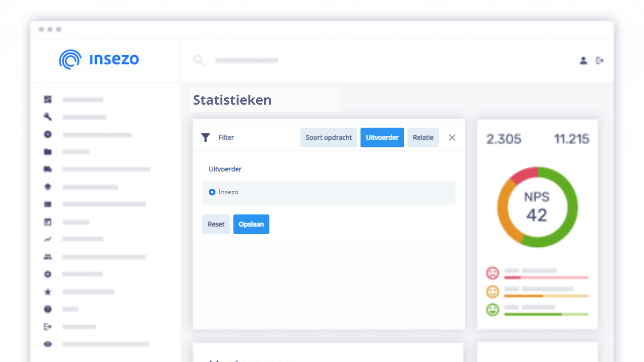
Task: Open the gear settings sidebar icon
Action: tap(48, 274)
